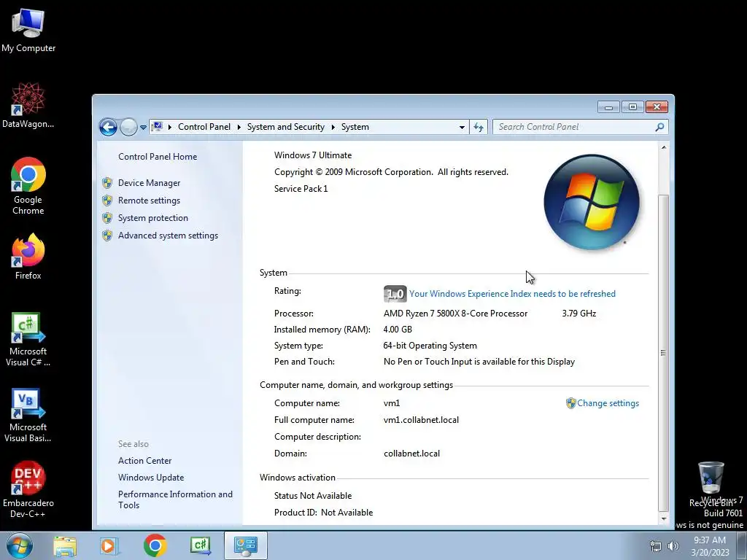Open Advanced system settings link
This screenshot has height=560, width=747.
(x=168, y=236)
